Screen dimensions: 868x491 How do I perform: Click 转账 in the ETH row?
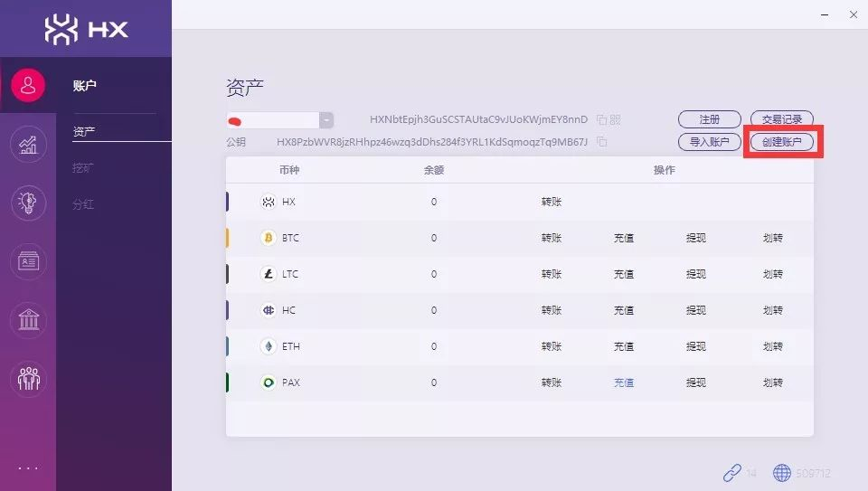pos(552,346)
